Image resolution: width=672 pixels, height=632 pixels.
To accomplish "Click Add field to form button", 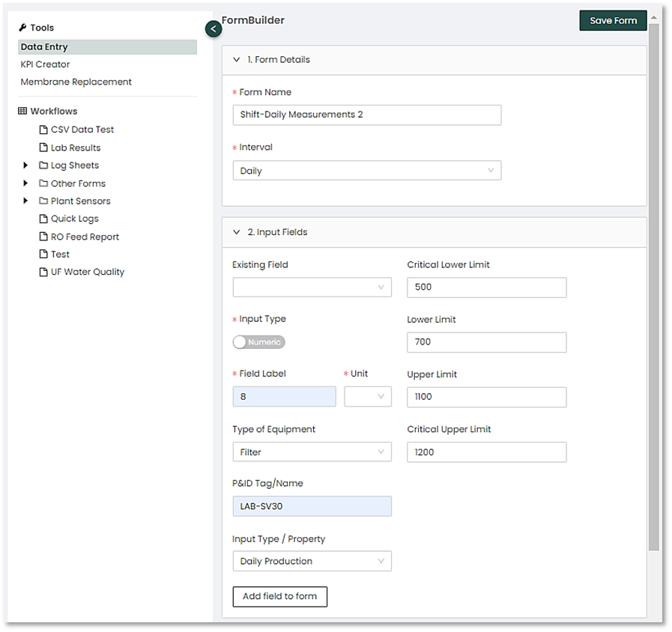I will coord(279,597).
